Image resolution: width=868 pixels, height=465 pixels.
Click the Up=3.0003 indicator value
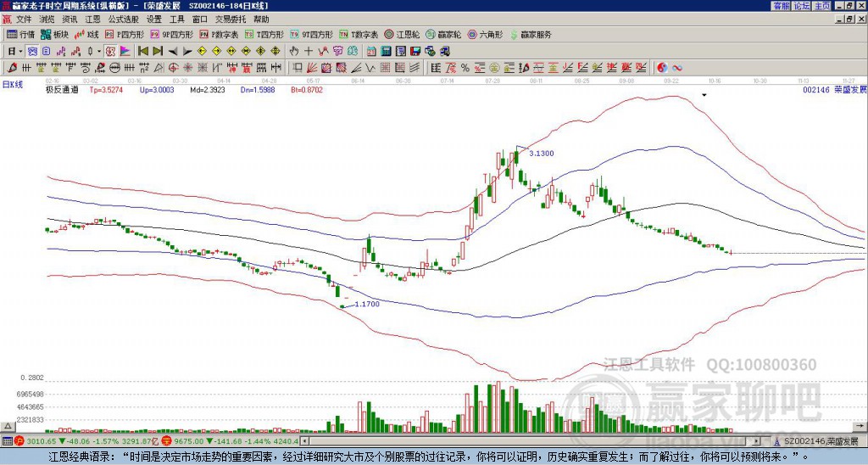click(x=157, y=89)
